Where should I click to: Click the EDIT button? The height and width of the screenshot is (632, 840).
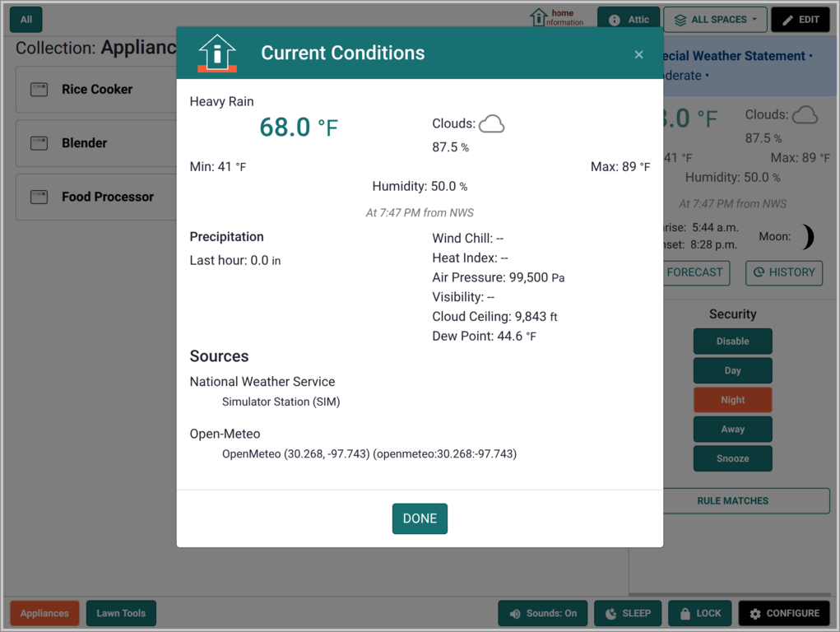[x=801, y=20]
